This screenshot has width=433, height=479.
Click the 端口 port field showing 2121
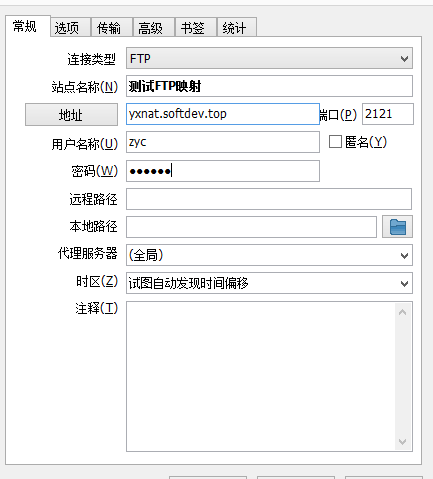click(x=388, y=114)
